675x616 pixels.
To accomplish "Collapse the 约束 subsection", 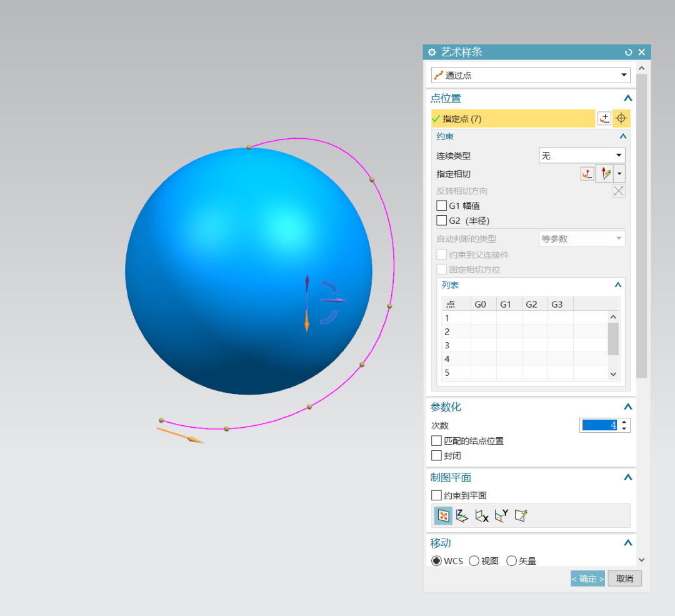I will pos(622,136).
